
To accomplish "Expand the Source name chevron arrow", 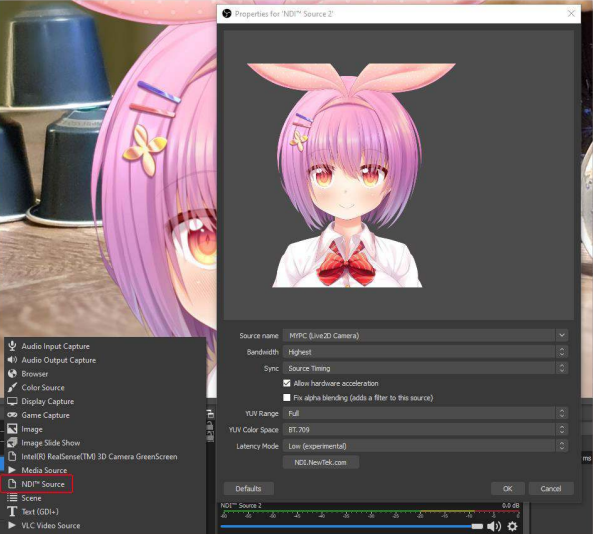I will coord(562,335).
